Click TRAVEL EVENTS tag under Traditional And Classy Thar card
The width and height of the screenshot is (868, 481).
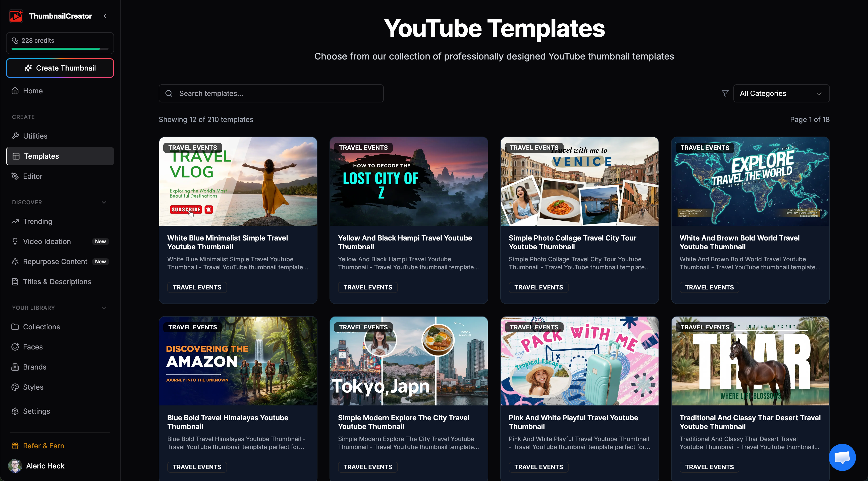pyautogui.click(x=709, y=467)
